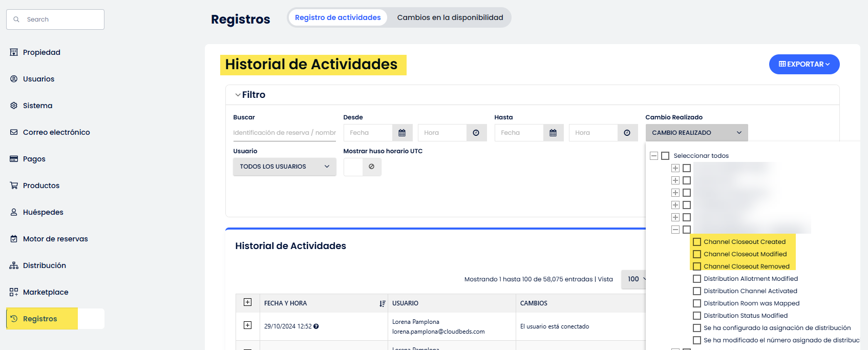This screenshot has height=350, width=868.
Task: Open Distribución from the sidebar
Action: click(44, 265)
